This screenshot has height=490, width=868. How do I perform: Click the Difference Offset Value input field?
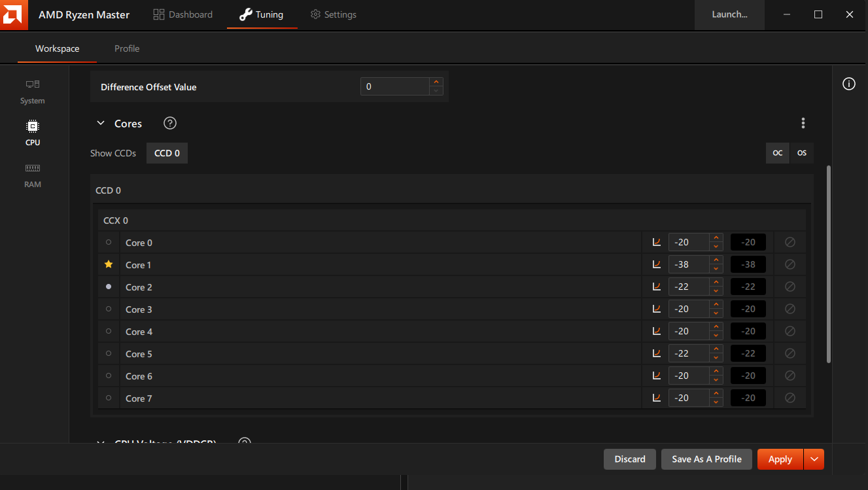[395, 86]
